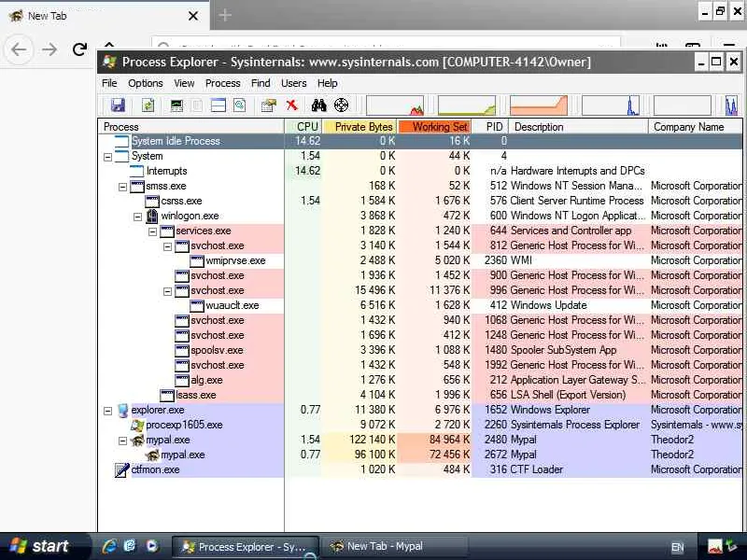747x560 pixels.
Task: Open the Find menu
Action: pyautogui.click(x=261, y=83)
